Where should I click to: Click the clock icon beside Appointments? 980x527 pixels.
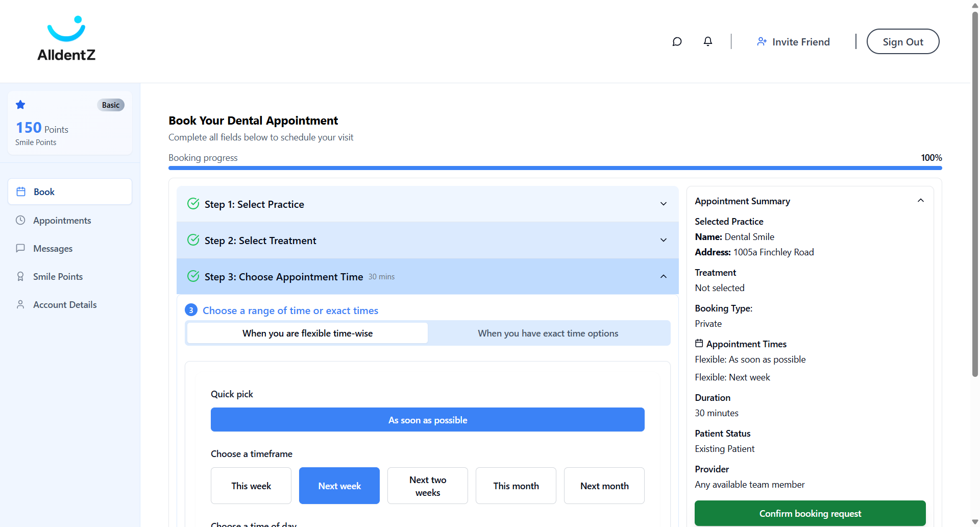pos(20,221)
